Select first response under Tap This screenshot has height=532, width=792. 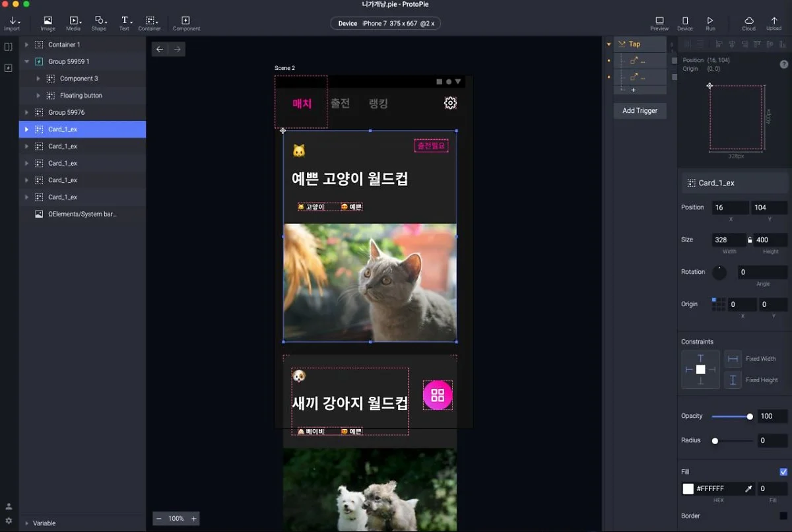point(640,61)
